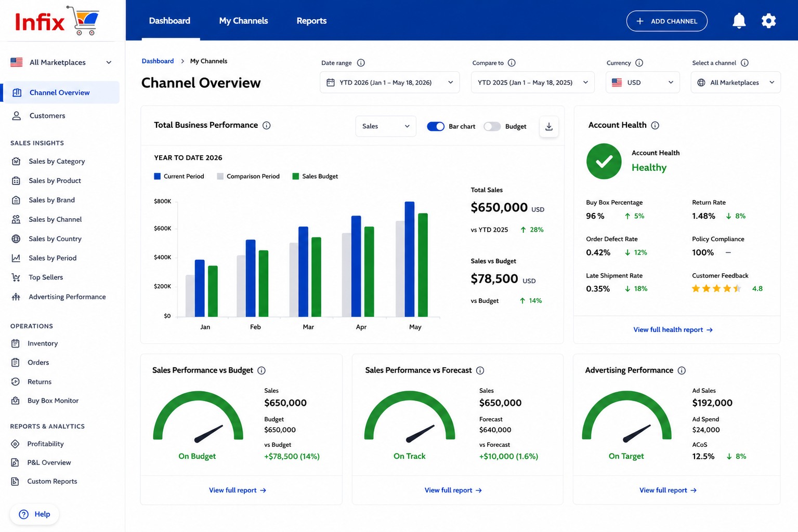Viewport: 798px width, 532px height.
Task: Open View full report under Budget card
Action: 238,490
